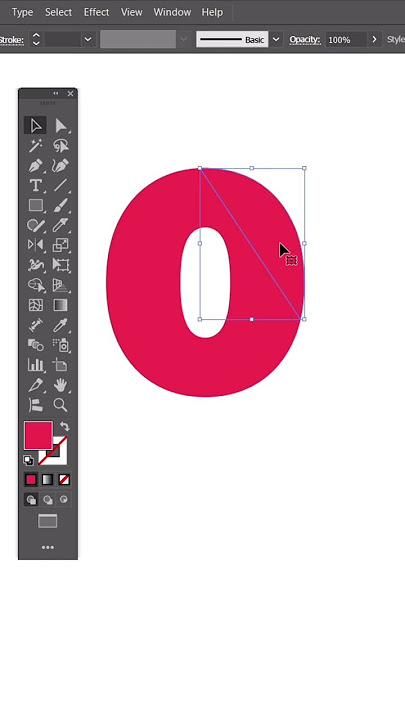Select the Mesh tool

(35, 305)
